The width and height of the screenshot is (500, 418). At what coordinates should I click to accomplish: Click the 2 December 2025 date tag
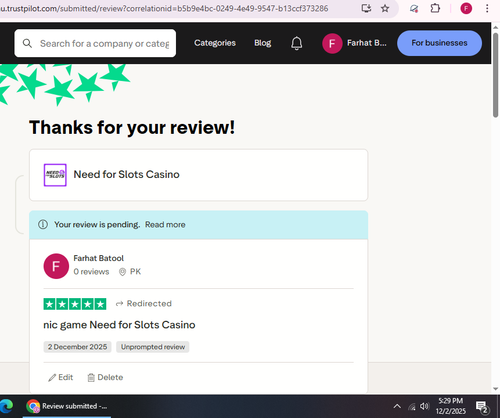coord(77,347)
